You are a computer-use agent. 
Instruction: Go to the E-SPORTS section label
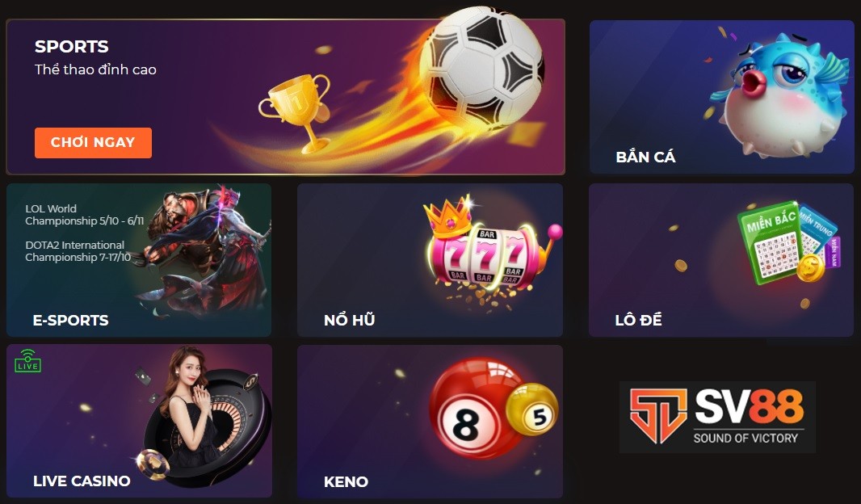pos(71,320)
